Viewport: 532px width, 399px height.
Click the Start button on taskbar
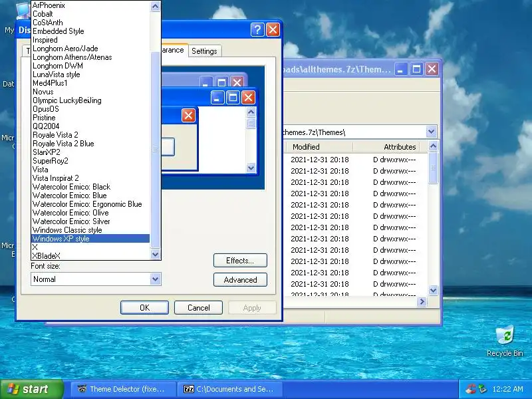[32, 389]
